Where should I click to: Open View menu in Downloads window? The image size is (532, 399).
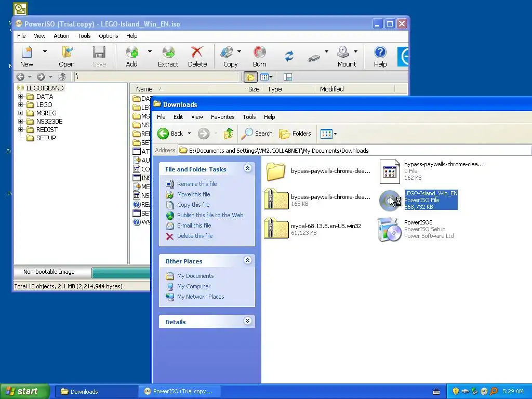[x=197, y=117]
